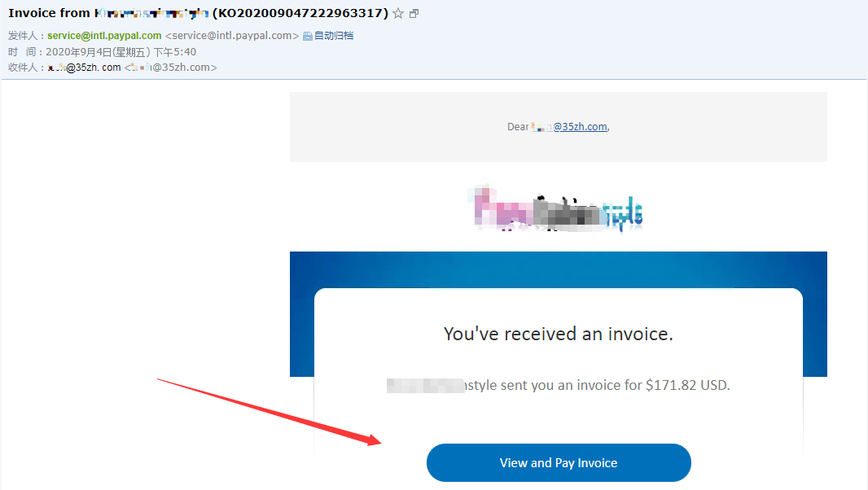Click the blue PayPal header banner
The height and width of the screenshot is (490, 868).
click(x=559, y=269)
